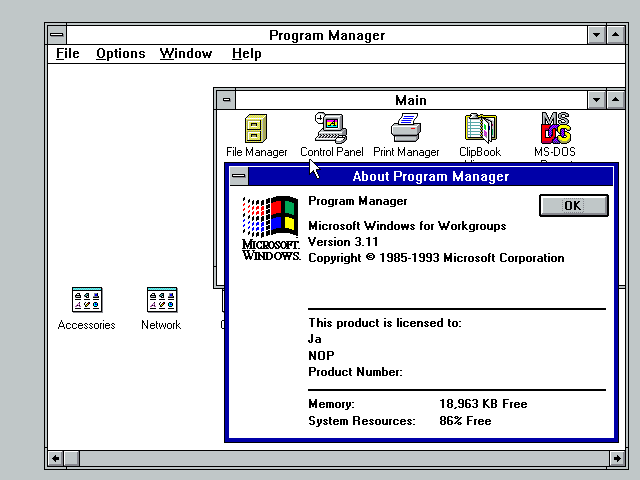Click the 'Memory:' label
640x480 pixels.
331,404
